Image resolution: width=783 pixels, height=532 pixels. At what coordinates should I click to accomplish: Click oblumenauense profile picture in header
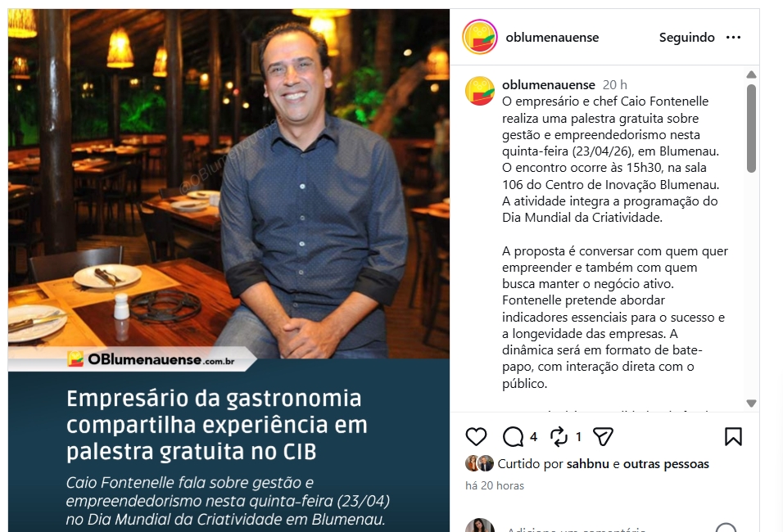pyautogui.click(x=480, y=37)
